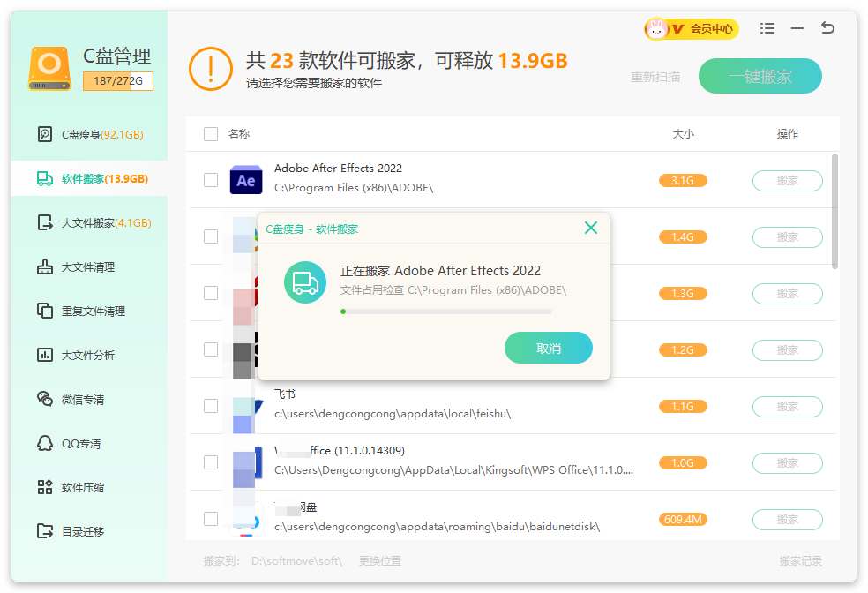Open 重复文件清理 in sidebar
This screenshot has width=868, height=593.
pos(90,311)
